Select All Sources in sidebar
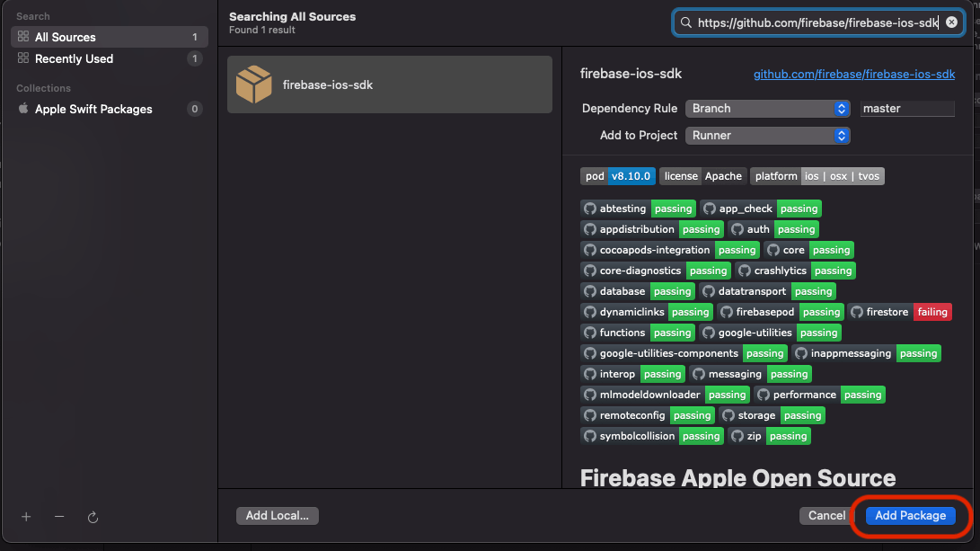The width and height of the screenshot is (980, 551). click(110, 37)
